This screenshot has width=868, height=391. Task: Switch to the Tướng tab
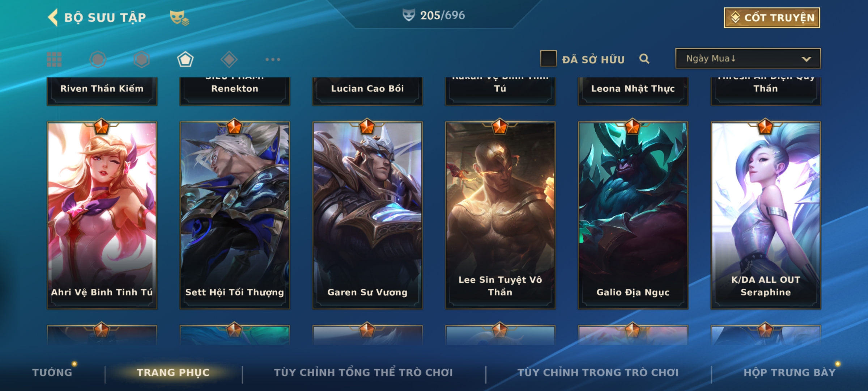point(52,372)
